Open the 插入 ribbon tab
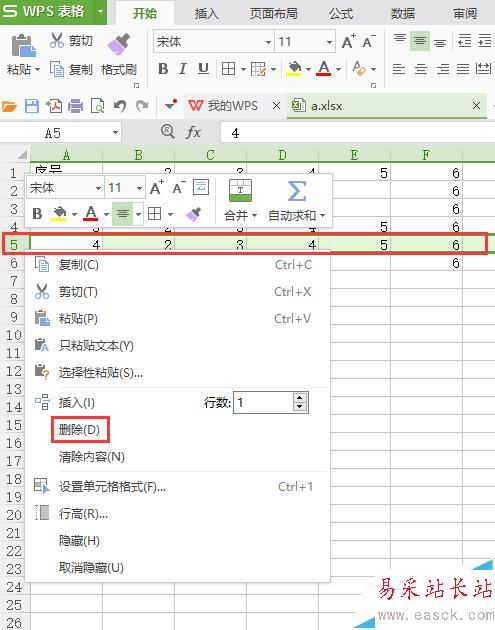This screenshot has width=495, height=630. pos(207,14)
